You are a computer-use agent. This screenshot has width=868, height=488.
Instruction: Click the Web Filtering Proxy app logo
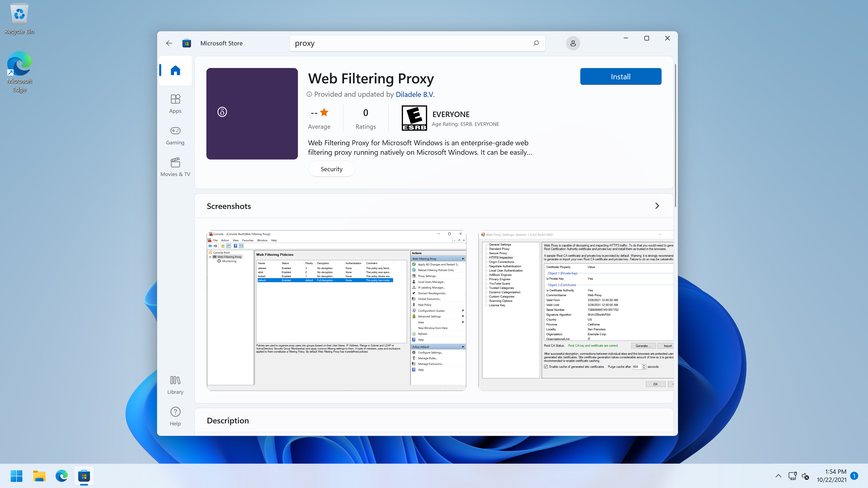coord(252,114)
